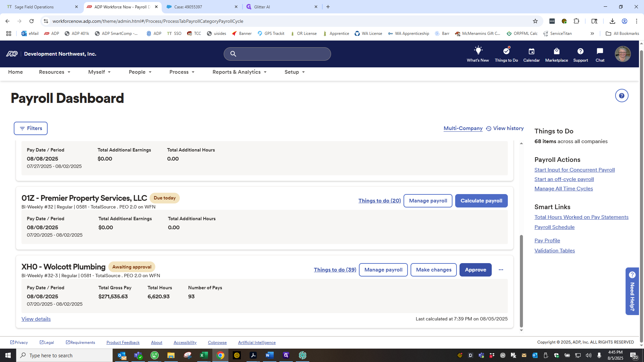644x362 pixels.
Task: Click the Payroll Dashboard help circle icon
Action: coord(622,96)
